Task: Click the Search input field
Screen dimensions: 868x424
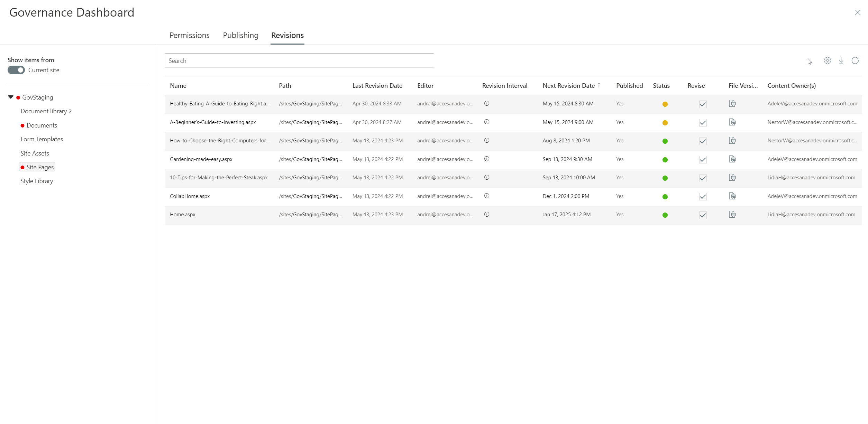Action: click(299, 60)
